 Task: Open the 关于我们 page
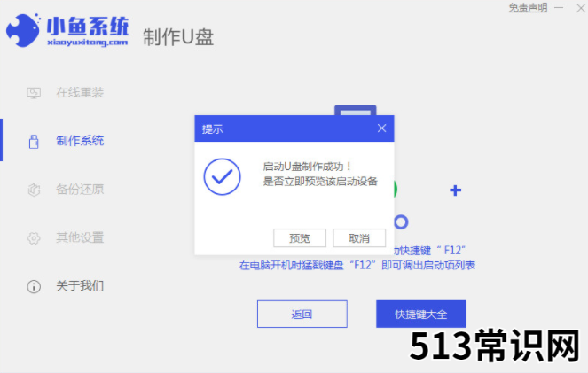click(x=80, y=286)
